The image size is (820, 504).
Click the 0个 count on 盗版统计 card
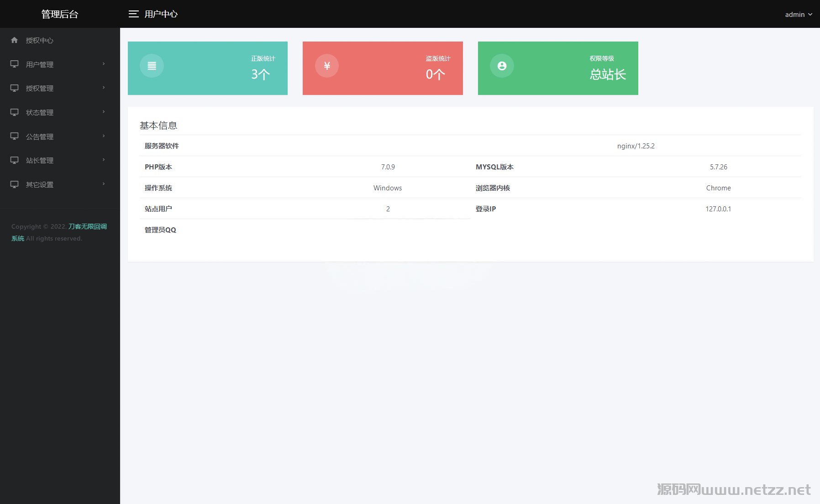pos(436,74)
